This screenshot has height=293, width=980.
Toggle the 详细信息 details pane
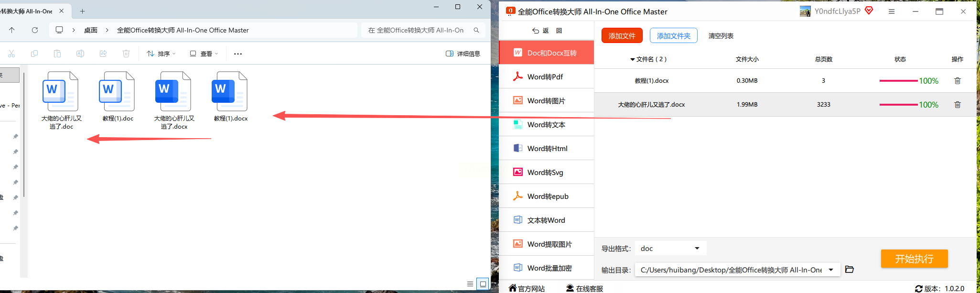tap(463, 54)
